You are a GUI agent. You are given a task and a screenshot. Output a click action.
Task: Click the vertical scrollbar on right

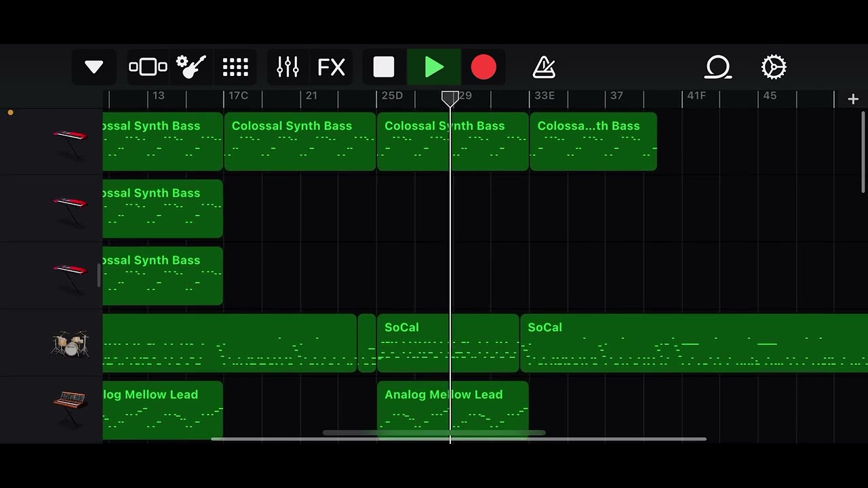pos(863,152)
